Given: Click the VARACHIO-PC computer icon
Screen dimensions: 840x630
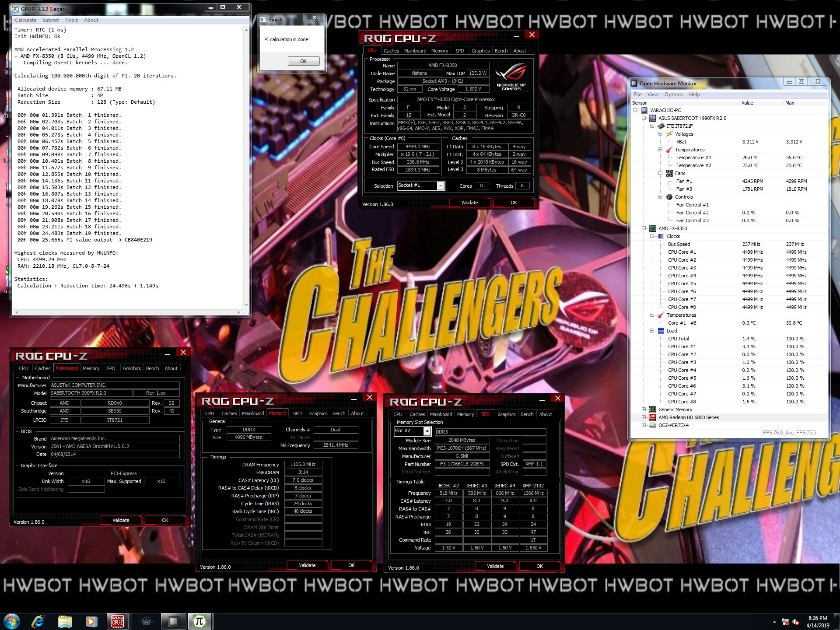Looking at the screenshot, I should tap(644, 110).
